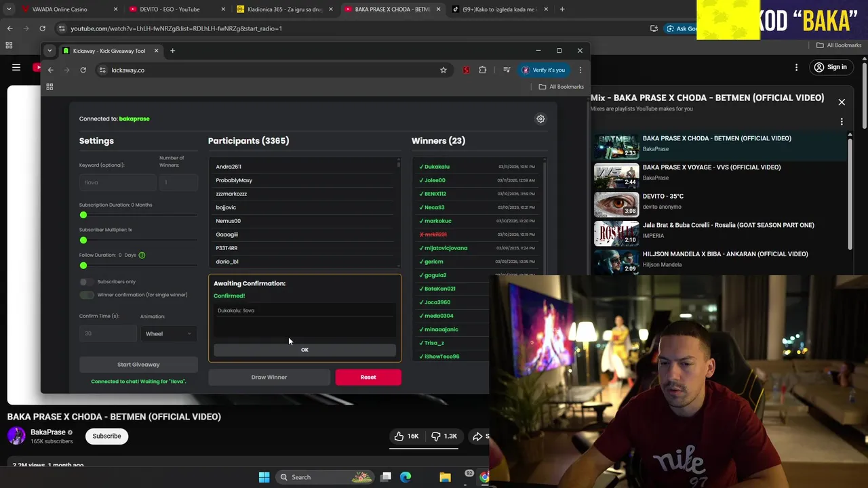Screen dimensions: 868x488
Task: Click the red extension icon in Kickaway toolbar
Action: [466, 70]
